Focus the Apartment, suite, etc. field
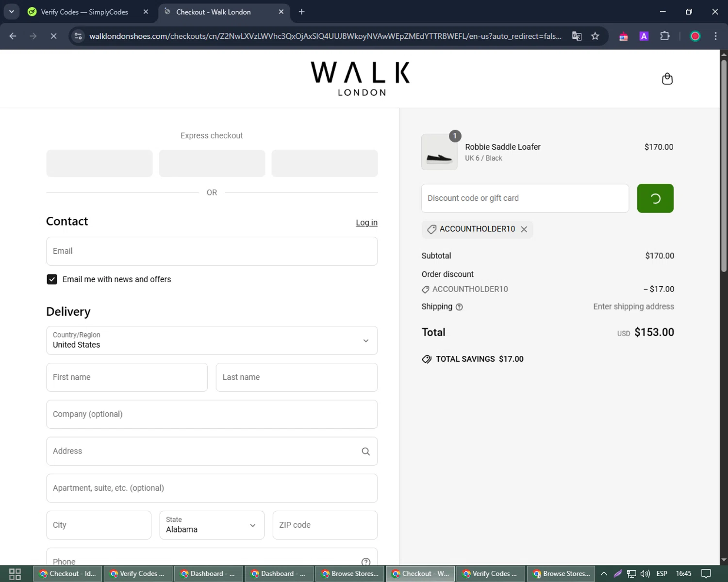The image size is (728, 582). 212,488
